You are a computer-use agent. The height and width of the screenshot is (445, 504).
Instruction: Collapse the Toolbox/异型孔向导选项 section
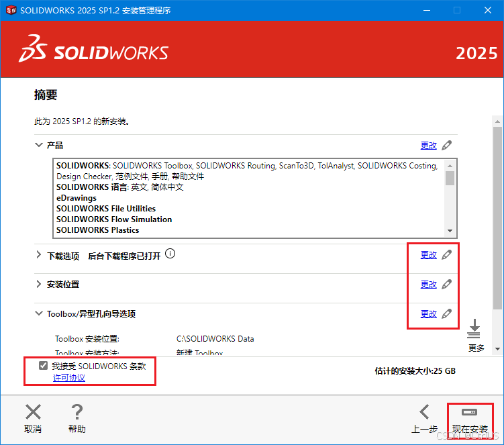[38, 313]
